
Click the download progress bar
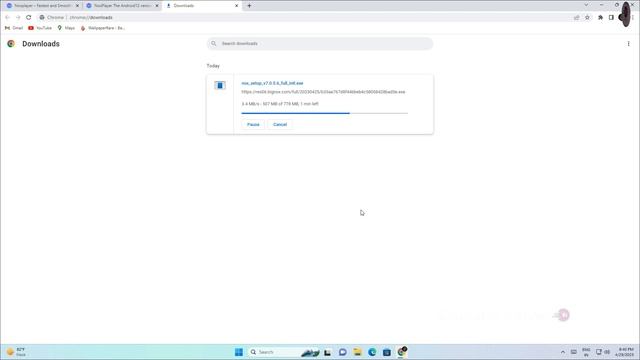click(x=324, y=113)
